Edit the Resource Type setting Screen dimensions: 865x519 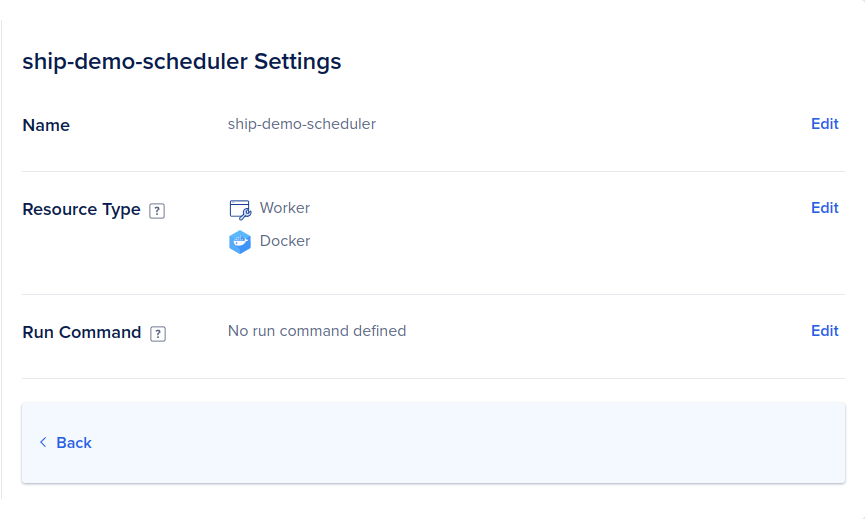(824, 208)
